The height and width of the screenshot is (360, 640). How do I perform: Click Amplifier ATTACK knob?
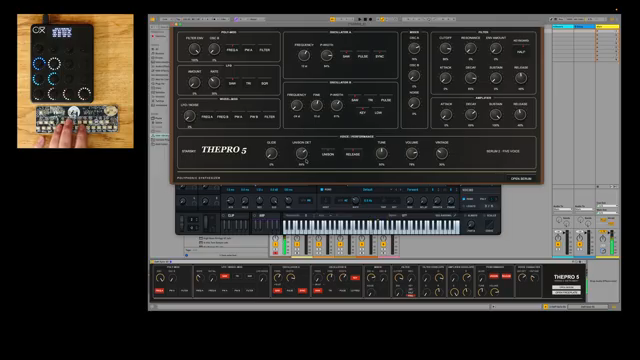(446, 115)
